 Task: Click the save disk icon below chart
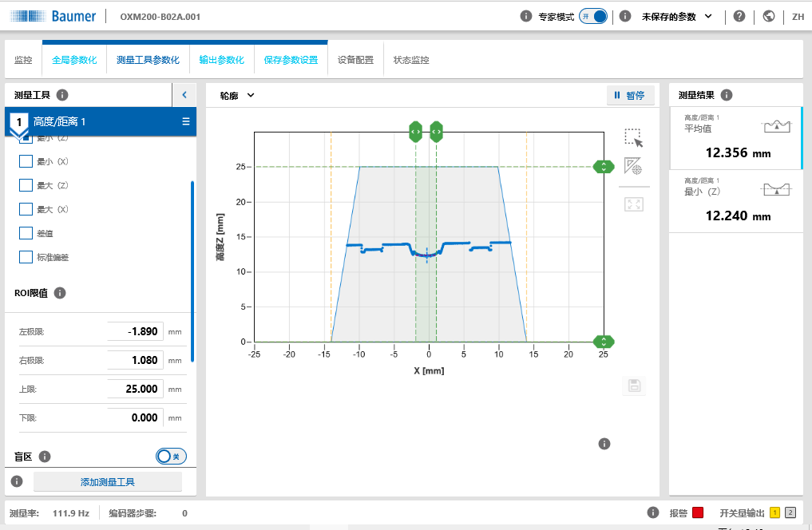[635, 386]
